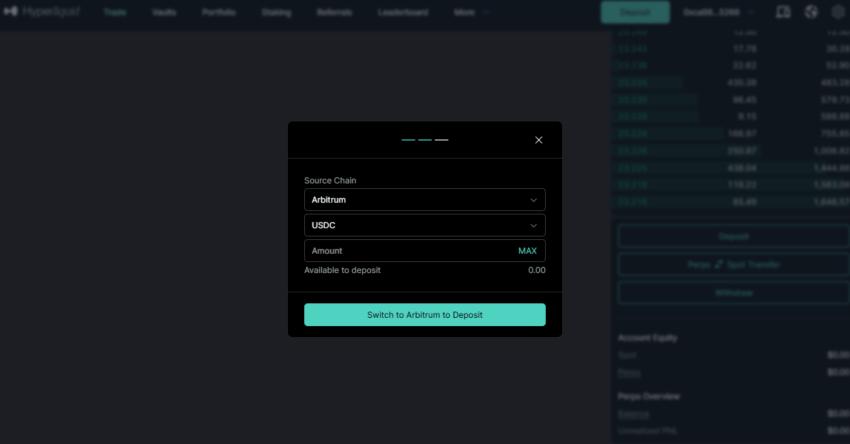Click the chevron arrow on USDC selector
Image resolution: width=850 pixels, height=444 pixels.
(533, 226)
